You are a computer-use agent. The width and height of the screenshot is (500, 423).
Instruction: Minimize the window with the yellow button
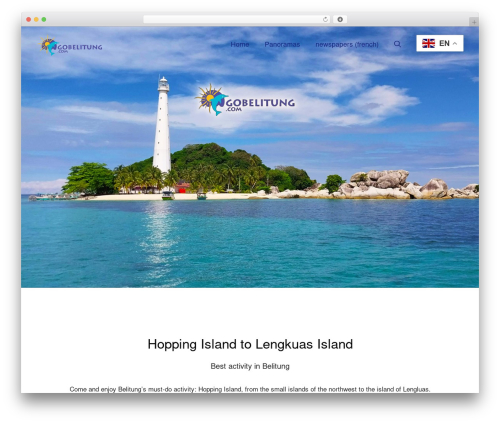click(36, 19)
